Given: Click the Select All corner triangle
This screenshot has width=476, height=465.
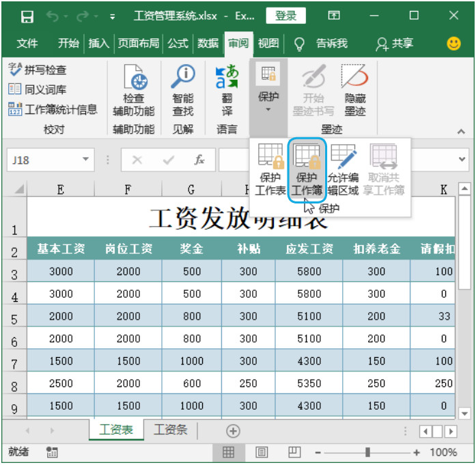Looking at the screenshot, I should [x=19, y=189].
